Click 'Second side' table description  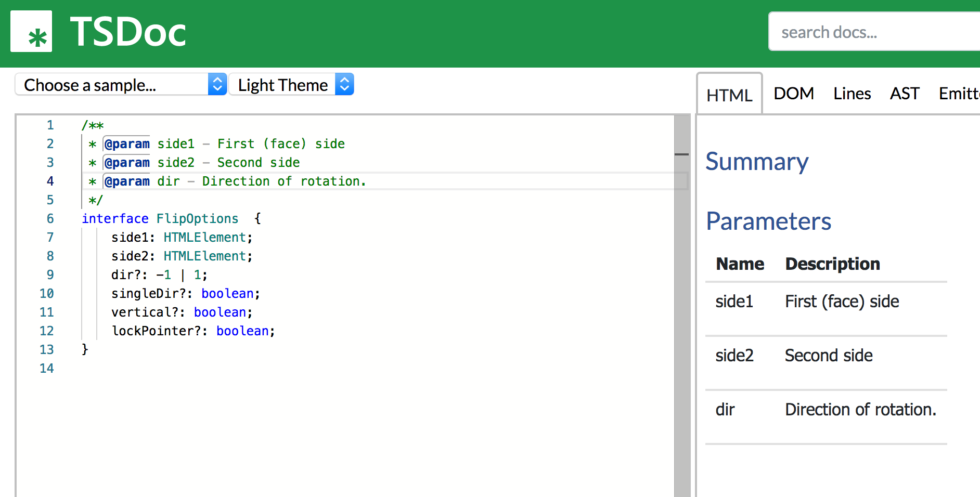[x=829, y=356]
